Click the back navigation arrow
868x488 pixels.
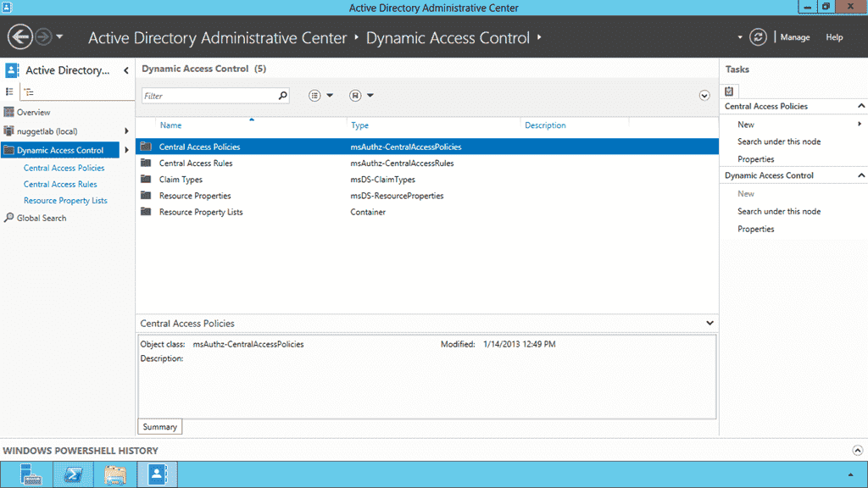(19, 36)
